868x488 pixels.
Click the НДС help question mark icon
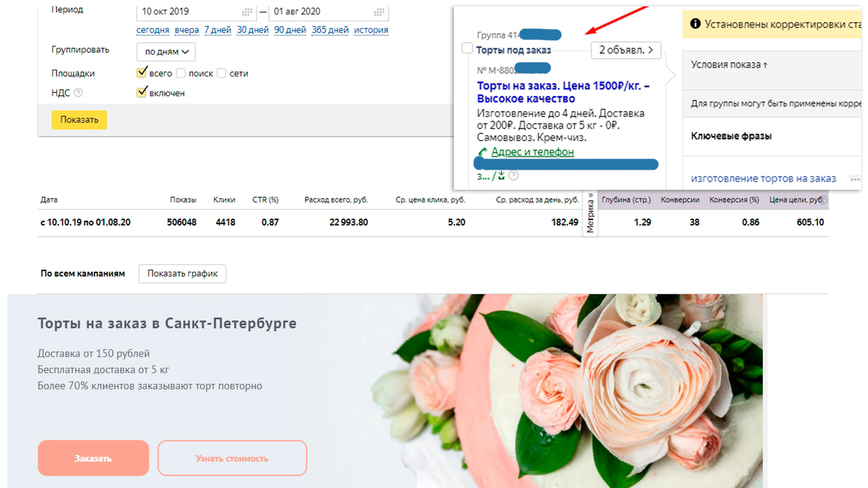click(78, 93)
